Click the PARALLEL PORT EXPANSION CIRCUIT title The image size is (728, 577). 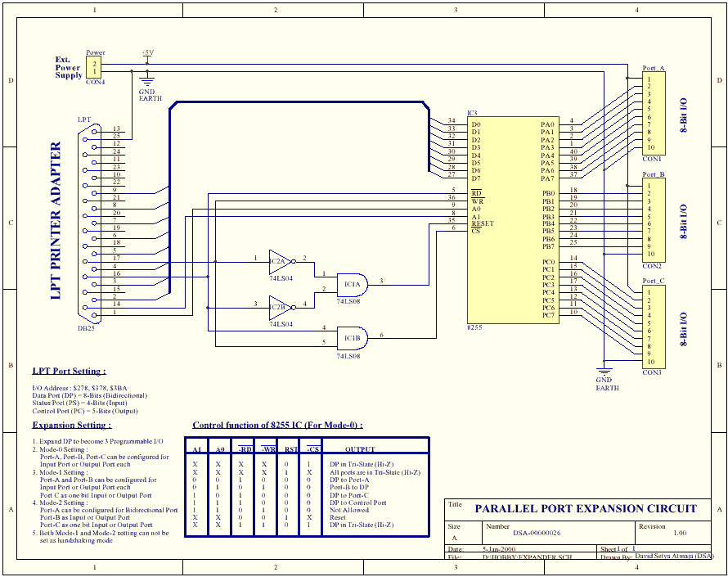coord(587,508)
